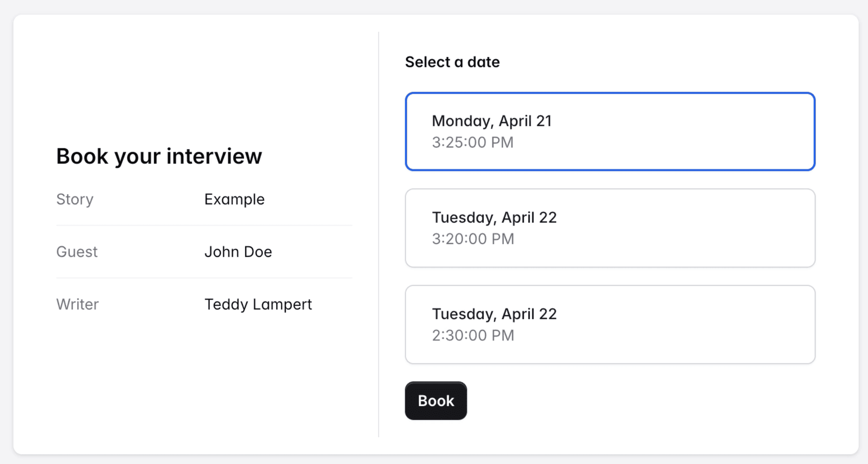Click the Writer field label

pyautogui.click(x=77, y=304)
